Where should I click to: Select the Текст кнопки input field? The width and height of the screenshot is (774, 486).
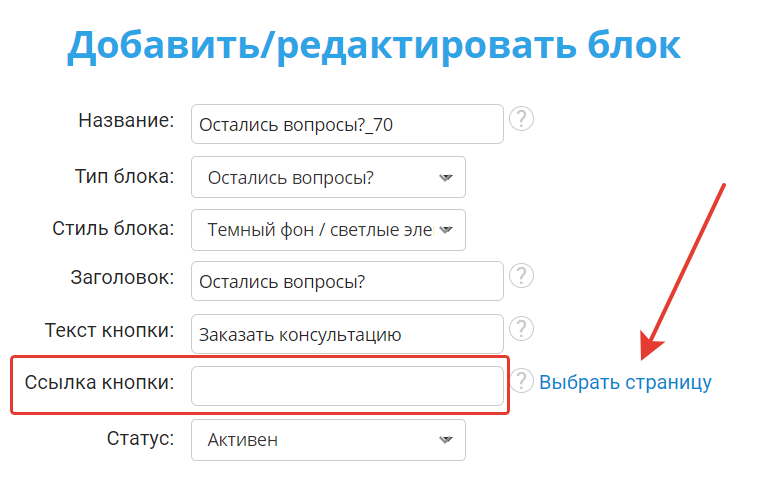tap(346, 334)
